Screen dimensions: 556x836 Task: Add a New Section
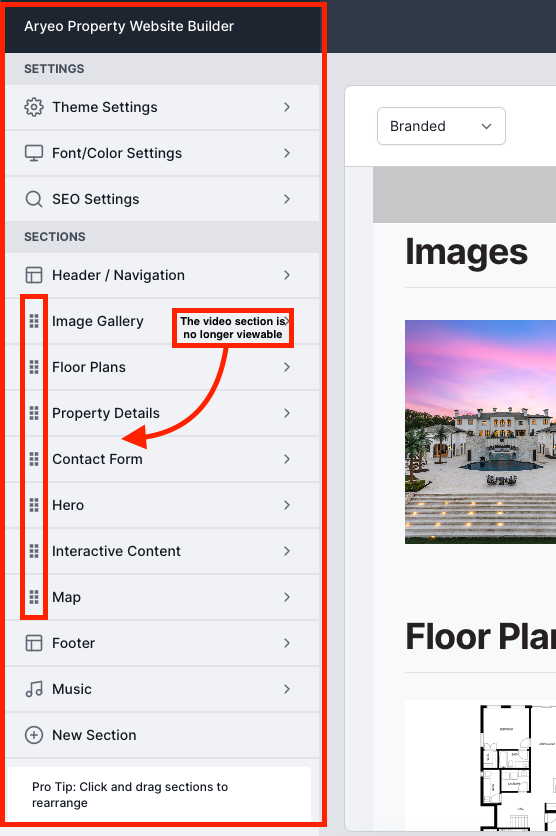pos(163,735)
